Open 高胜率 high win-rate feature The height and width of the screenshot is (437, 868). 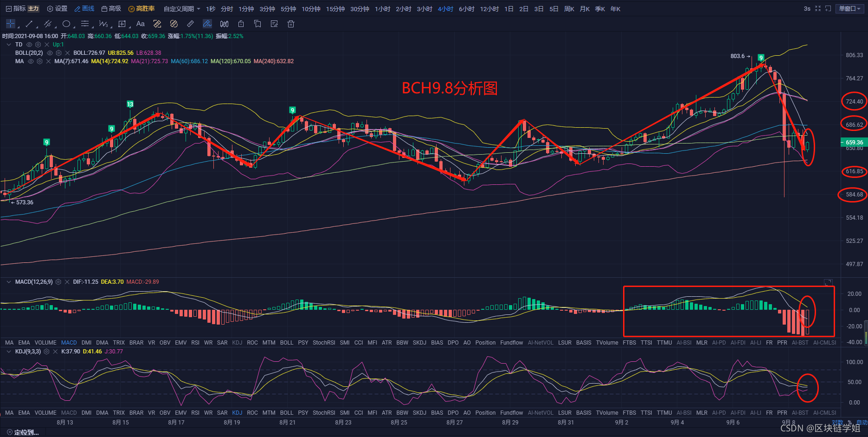(x=141, y=9)
